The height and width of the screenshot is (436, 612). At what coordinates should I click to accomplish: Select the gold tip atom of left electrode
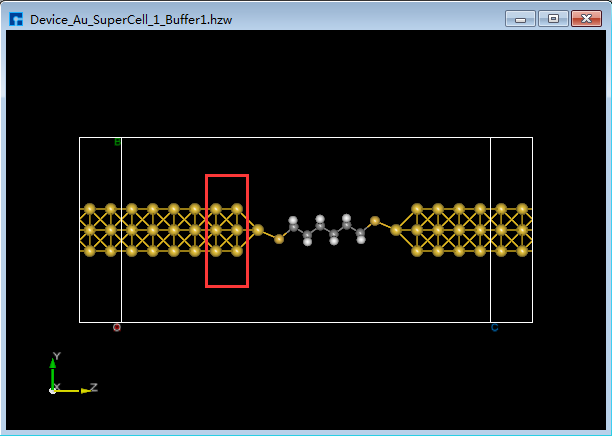(x=258, y=230)
